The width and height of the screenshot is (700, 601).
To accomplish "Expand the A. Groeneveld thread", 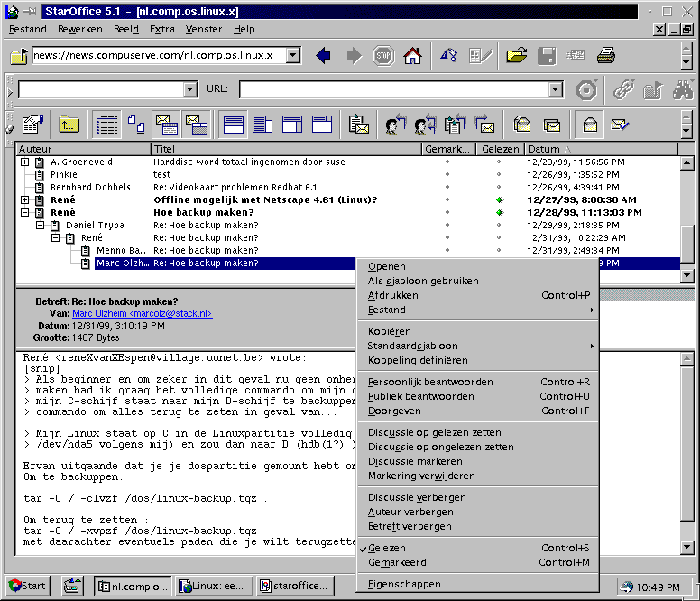I will pyautogui.click(x=25, y=162).
